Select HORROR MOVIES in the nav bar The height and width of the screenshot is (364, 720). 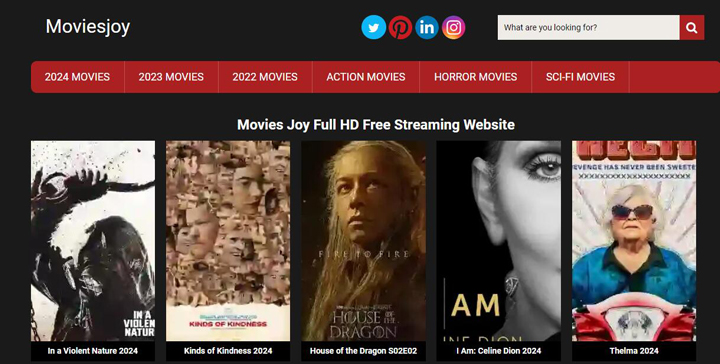pyautogui.click(x=476, y=77)
